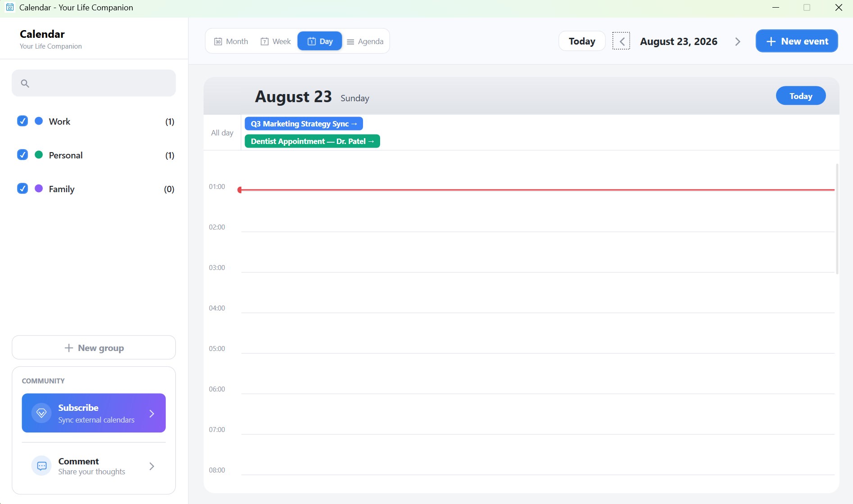Click the red current time marker dot
This screenshot has height=504, width=853.
point(240,190)
